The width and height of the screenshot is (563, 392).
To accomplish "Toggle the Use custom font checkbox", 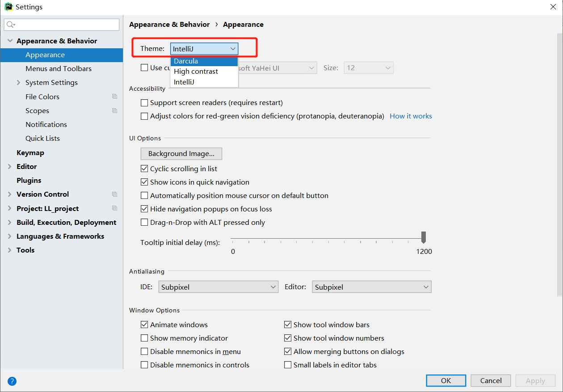I will 144,68.
